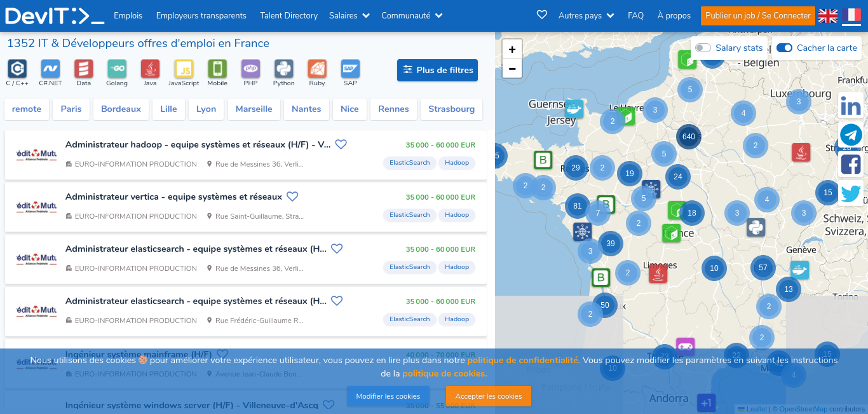Screen dimensions: 868x414
Task: Click the OpenStreetMap attribution link
Action: (x=803, y=409)
